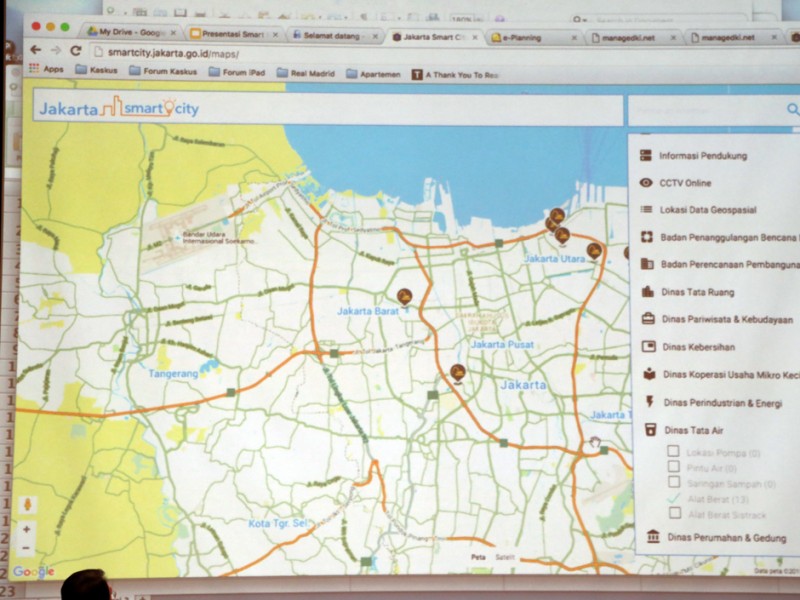Zoom in the map with plus button
The height and width of the screenshot is (600, 800).
[27, 529]
